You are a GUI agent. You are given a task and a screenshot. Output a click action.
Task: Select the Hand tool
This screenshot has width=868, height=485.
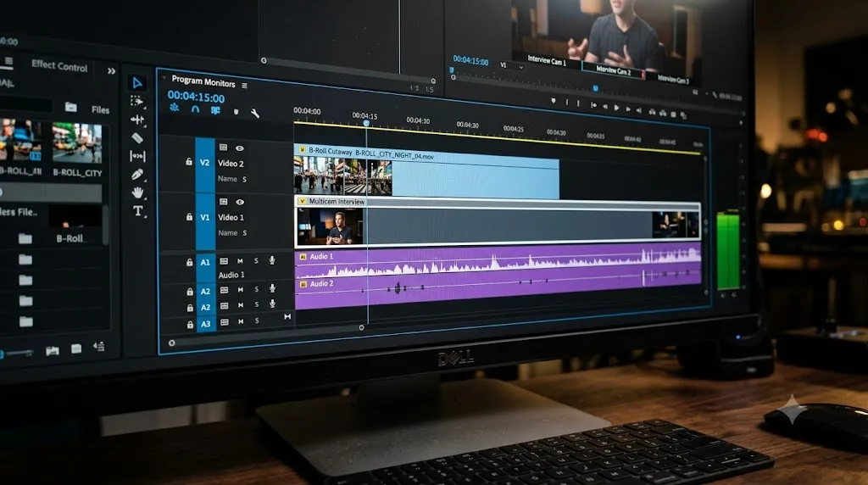coord(137,192)
